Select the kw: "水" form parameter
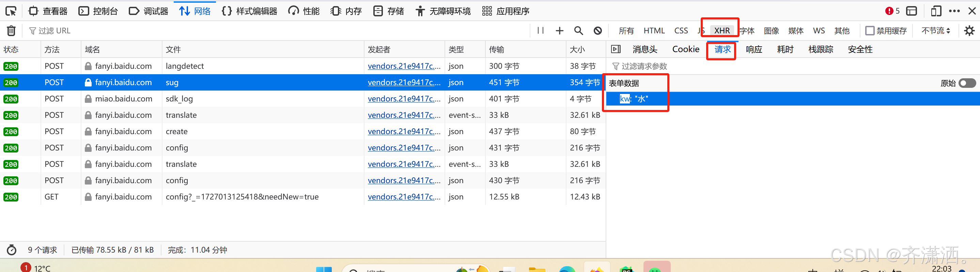980x272 pixels. click(x=793, y=99)
